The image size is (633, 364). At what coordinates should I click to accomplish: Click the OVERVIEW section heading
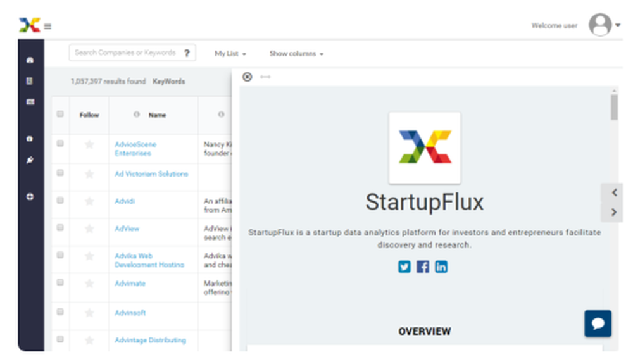click(424, 331)
